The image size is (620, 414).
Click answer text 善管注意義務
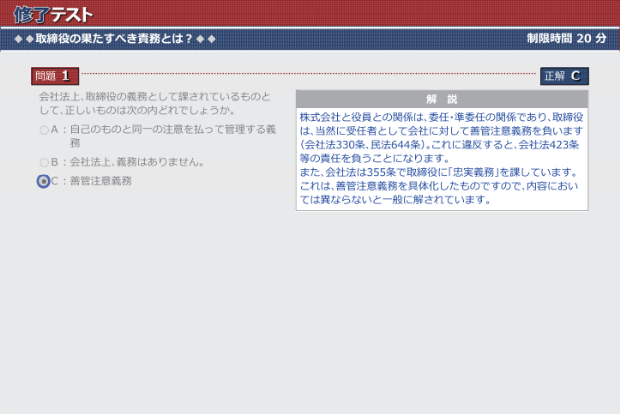coord(100,181)
